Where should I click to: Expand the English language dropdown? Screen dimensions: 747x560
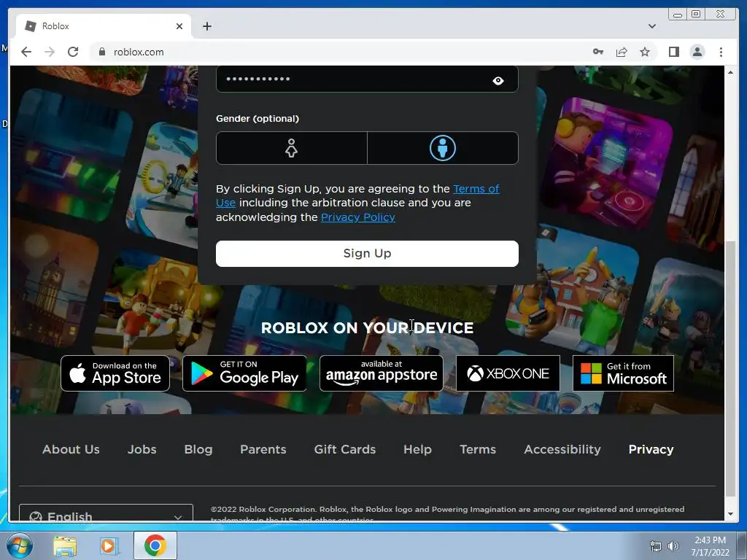tap(106, 513)
